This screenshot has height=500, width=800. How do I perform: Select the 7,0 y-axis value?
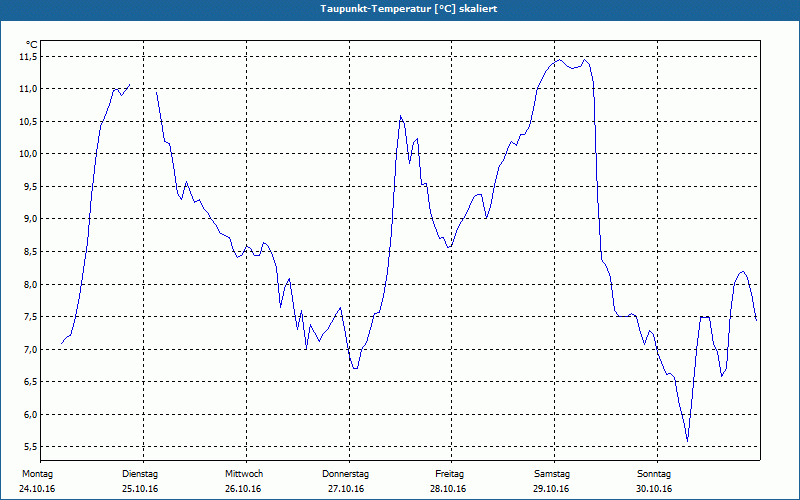click(30, 349)
